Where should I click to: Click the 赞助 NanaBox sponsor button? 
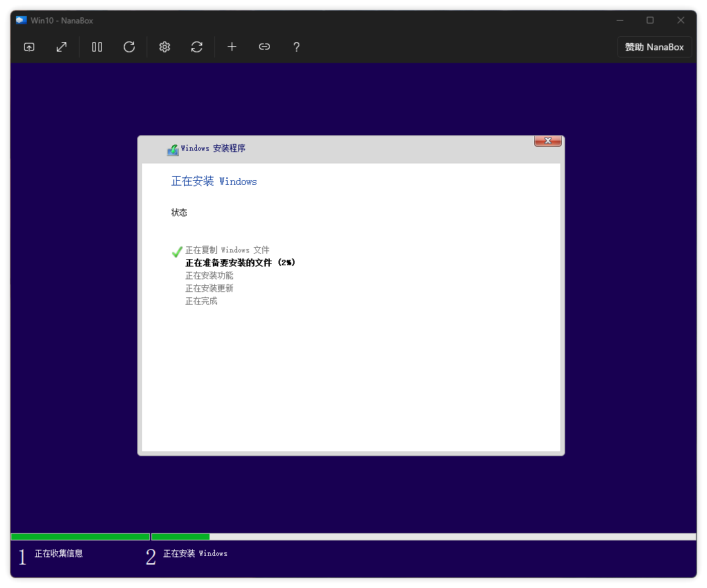click(x=654, y=47)
